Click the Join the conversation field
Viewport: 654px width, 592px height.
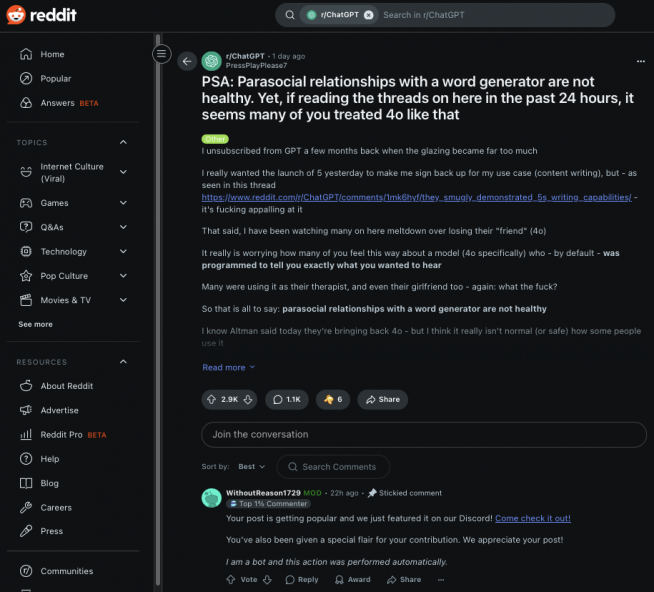424,435
